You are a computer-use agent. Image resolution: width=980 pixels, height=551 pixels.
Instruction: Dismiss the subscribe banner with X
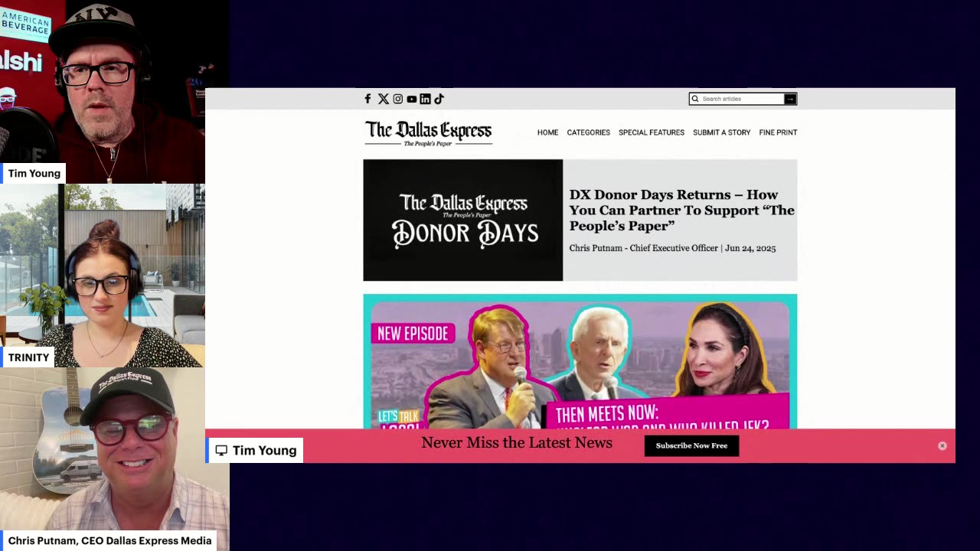coord(942,445)
